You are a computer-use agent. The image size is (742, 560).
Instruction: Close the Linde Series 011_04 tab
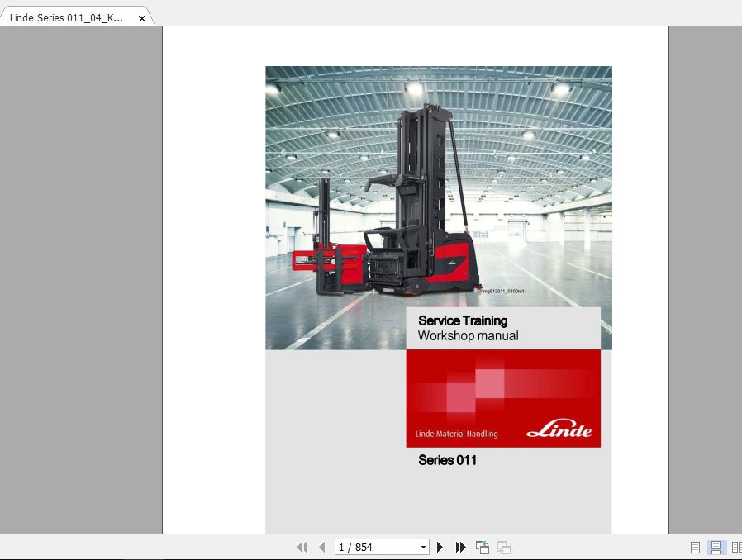tap(142, 18)
